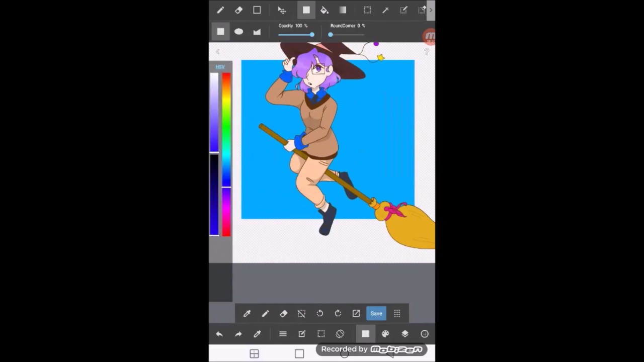Choose the polygon fill shape option

257,32
